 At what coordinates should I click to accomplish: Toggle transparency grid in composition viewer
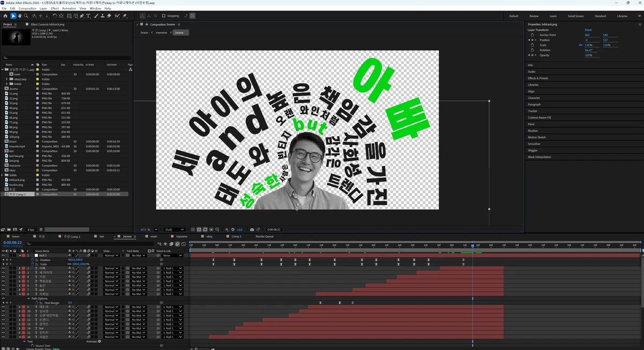coord(199,229)
